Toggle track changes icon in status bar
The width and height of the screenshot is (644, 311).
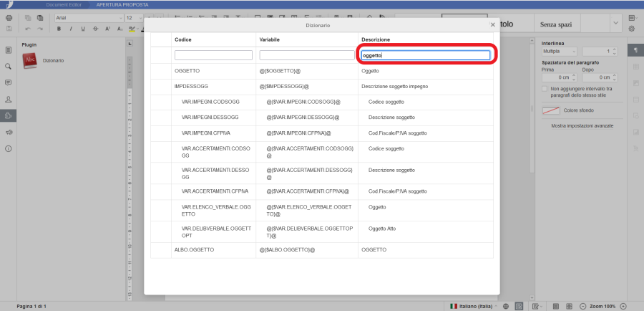point(535,306)
